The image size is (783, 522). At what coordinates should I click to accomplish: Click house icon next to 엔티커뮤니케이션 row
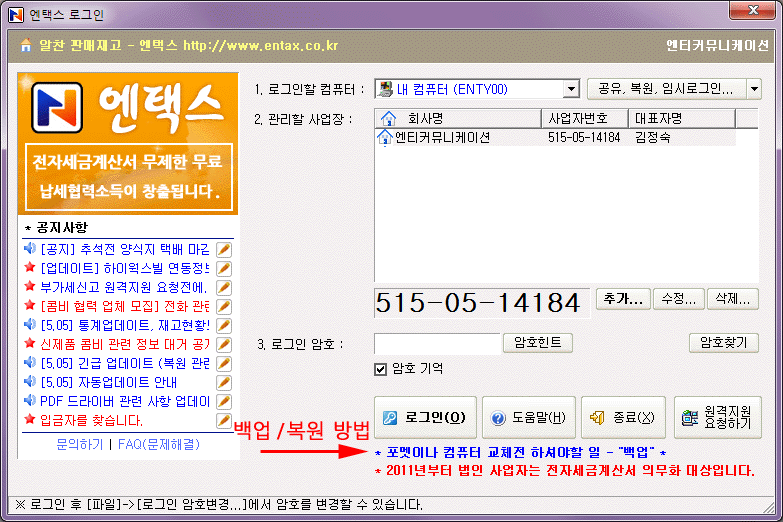point(385,137)
